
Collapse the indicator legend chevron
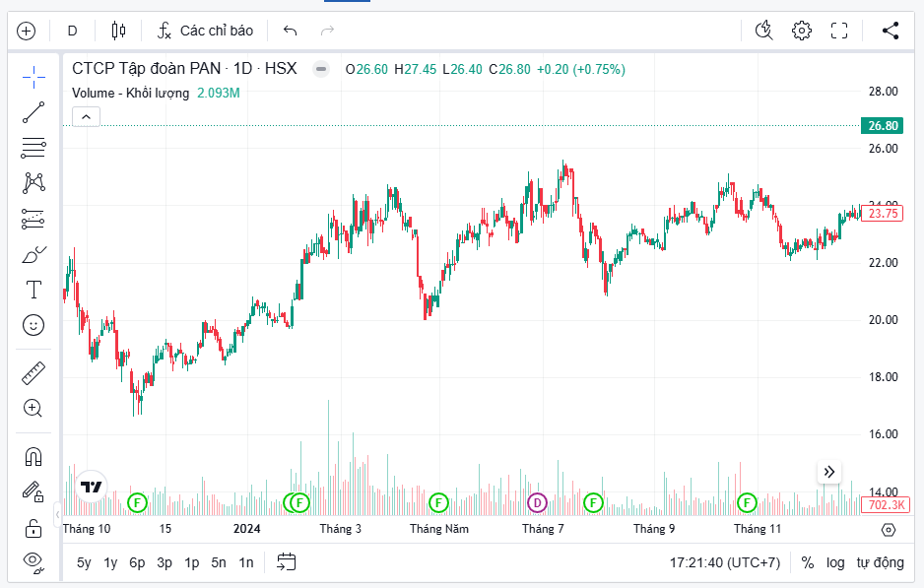pyautogui.click(x=86, y=117)
